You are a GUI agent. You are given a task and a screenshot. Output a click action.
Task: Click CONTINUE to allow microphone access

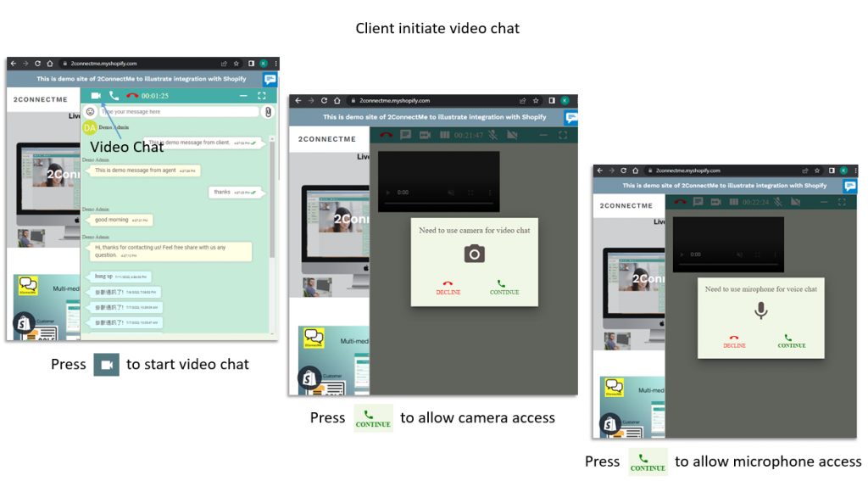pos(791,341)
